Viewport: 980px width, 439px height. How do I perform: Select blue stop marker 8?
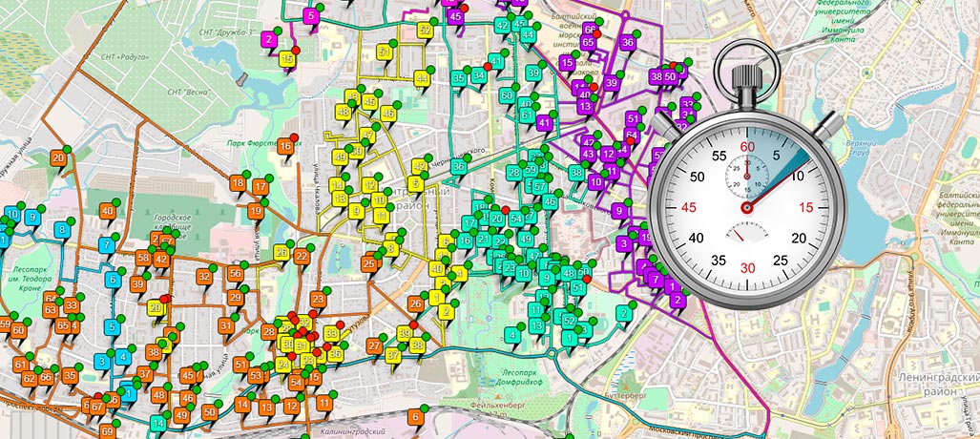pyautogui.click(x=62, y=230)
